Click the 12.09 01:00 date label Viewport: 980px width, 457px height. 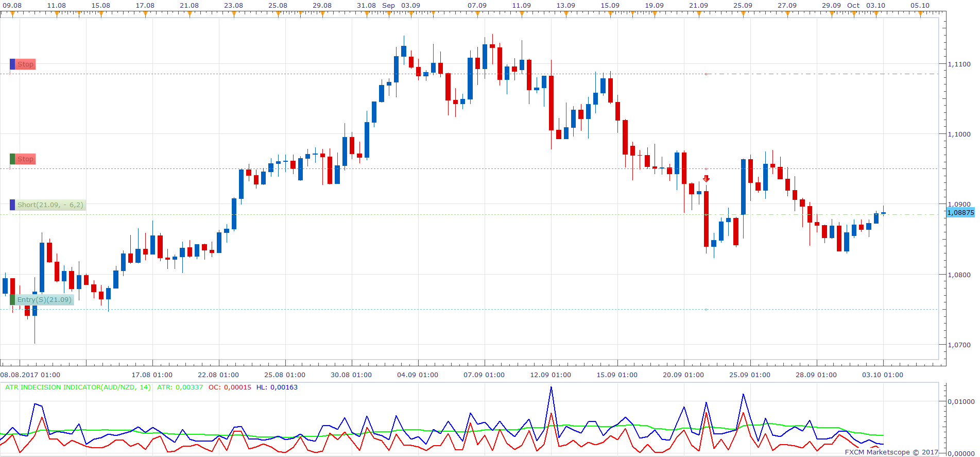[x=551, y=375]
